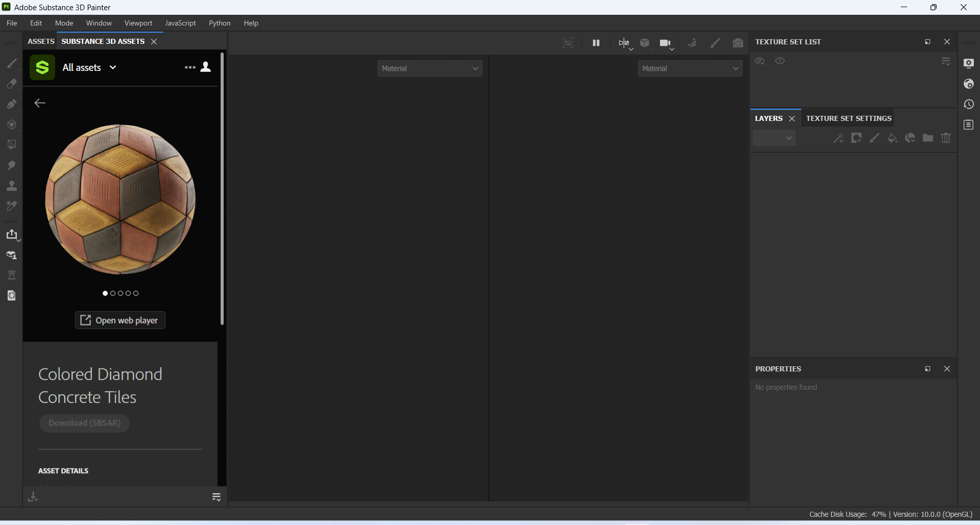The image size is (980, 525).
Task: Select the Clone stamp tool
Action: [x=12, y=186]
